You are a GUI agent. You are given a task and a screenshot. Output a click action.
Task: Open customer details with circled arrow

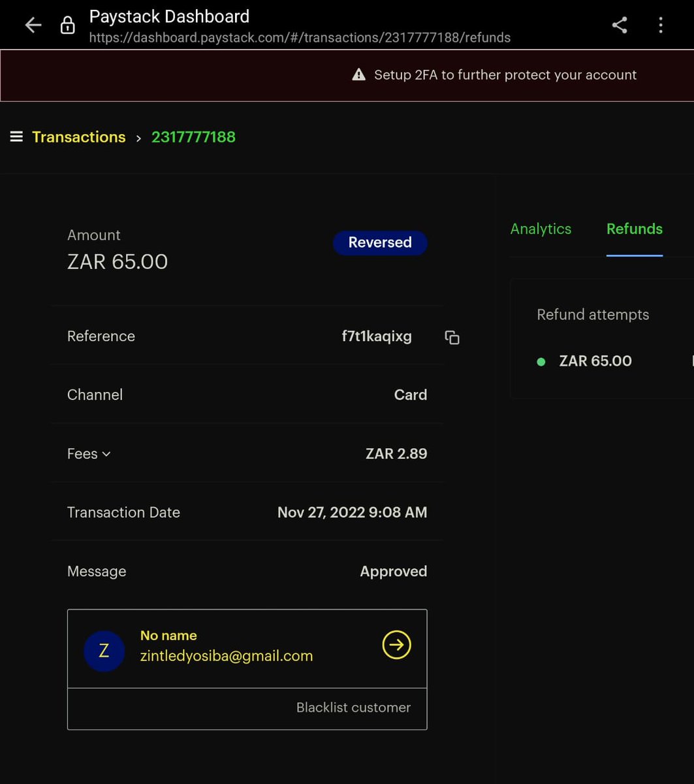click(396, 645)
